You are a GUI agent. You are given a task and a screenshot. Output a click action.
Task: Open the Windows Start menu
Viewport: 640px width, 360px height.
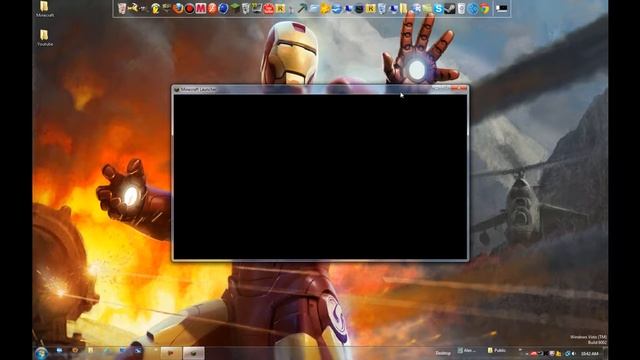tap(41, 353)
